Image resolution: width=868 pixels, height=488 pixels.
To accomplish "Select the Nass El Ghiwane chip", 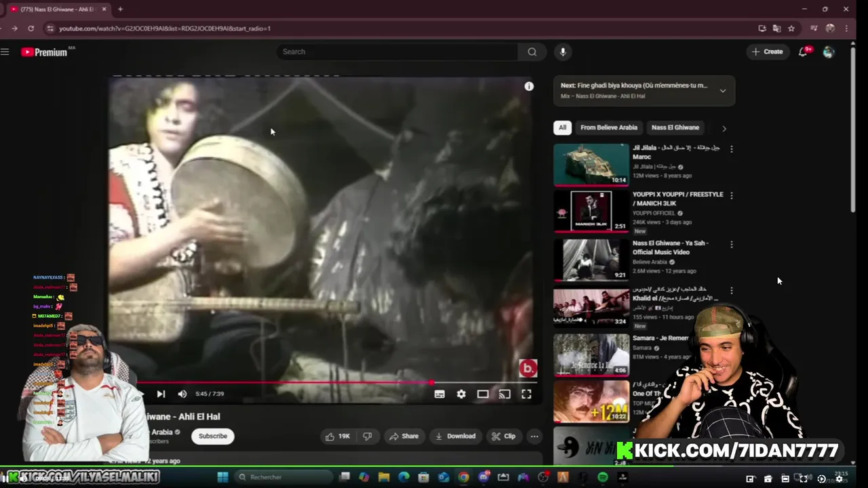I will 675,127.
